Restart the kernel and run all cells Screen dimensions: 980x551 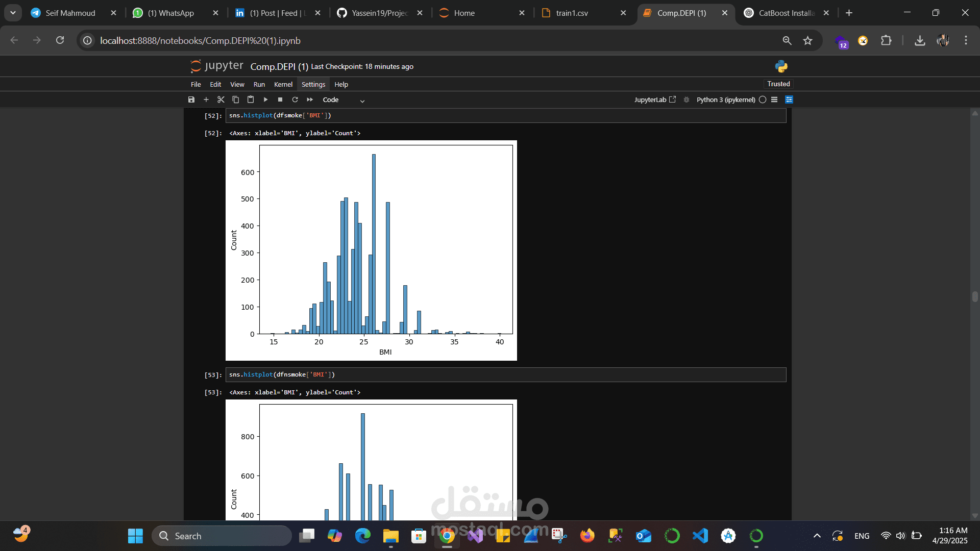click(x=310, y=99)
